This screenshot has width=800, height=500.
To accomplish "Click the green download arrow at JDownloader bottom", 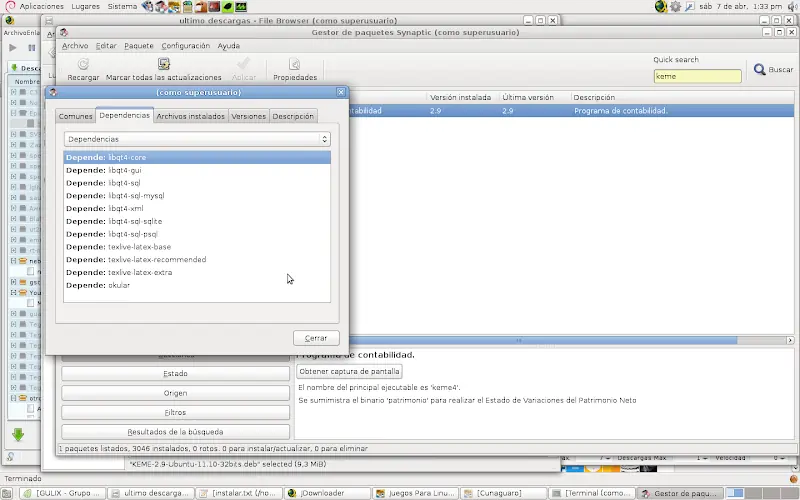I will [x=18, y=435].
